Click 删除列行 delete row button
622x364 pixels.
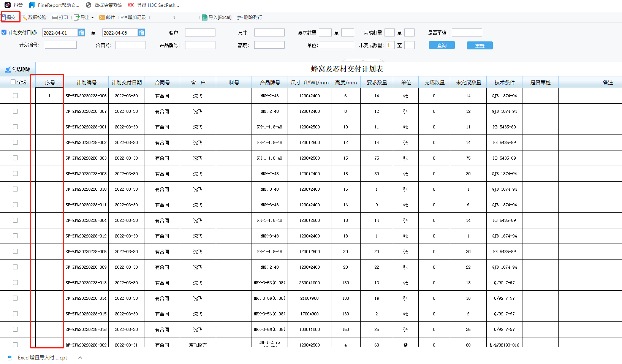(250, 17)
